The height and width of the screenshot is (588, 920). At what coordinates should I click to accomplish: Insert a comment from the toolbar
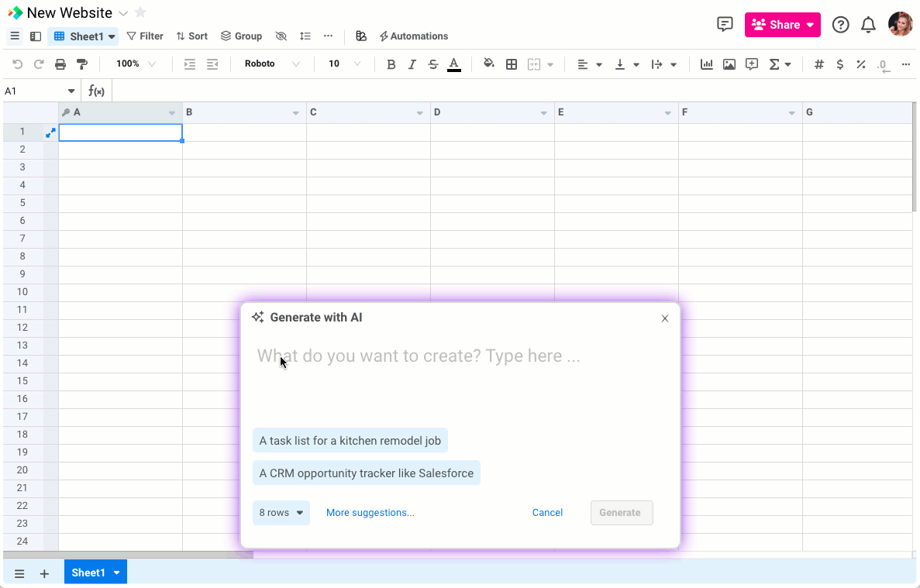tap(752, 64)
